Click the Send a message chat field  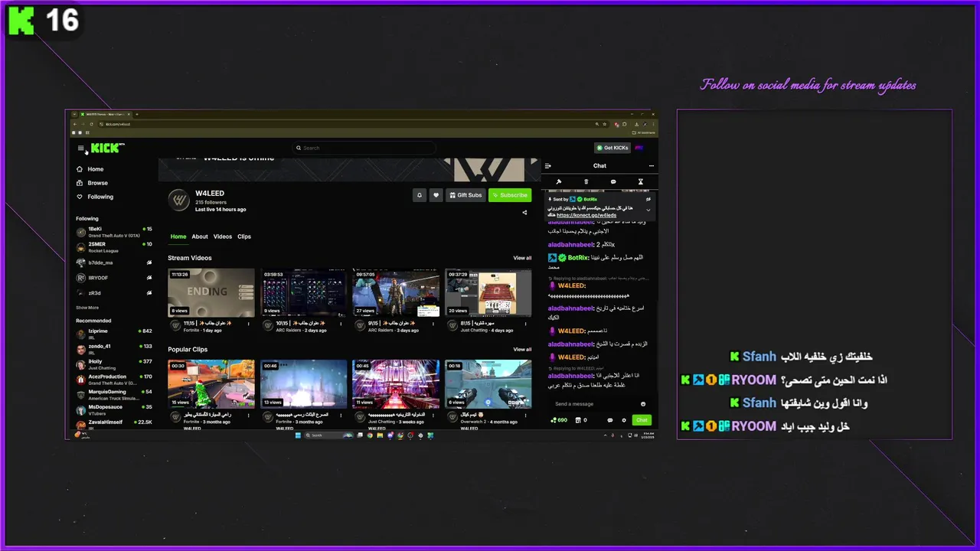click(596, 404)
